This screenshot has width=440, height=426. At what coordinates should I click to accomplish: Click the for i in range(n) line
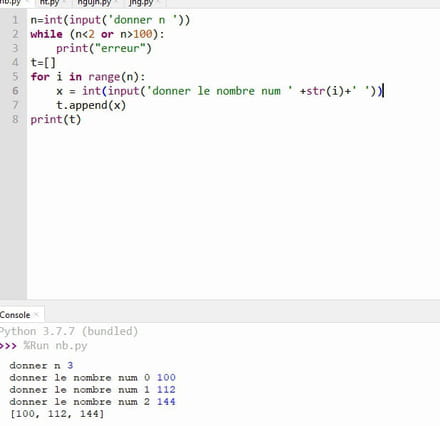tap(88, 77)
